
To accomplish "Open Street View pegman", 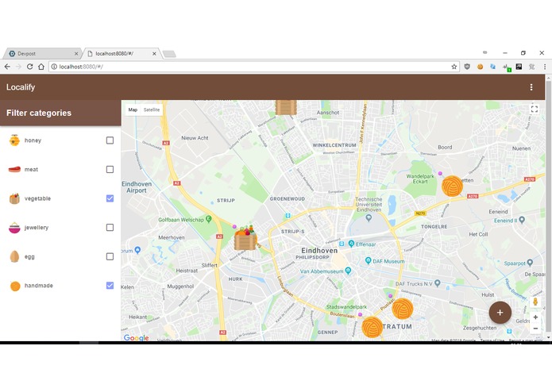I will (535, 302).
